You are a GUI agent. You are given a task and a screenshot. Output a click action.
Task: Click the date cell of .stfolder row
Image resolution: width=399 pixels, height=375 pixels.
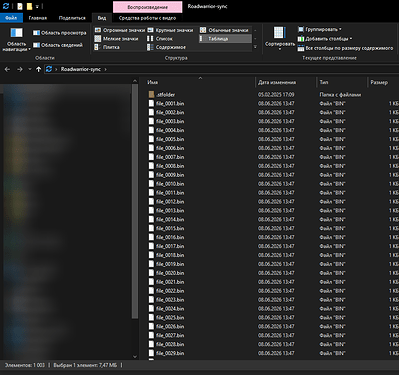[276, 95]
